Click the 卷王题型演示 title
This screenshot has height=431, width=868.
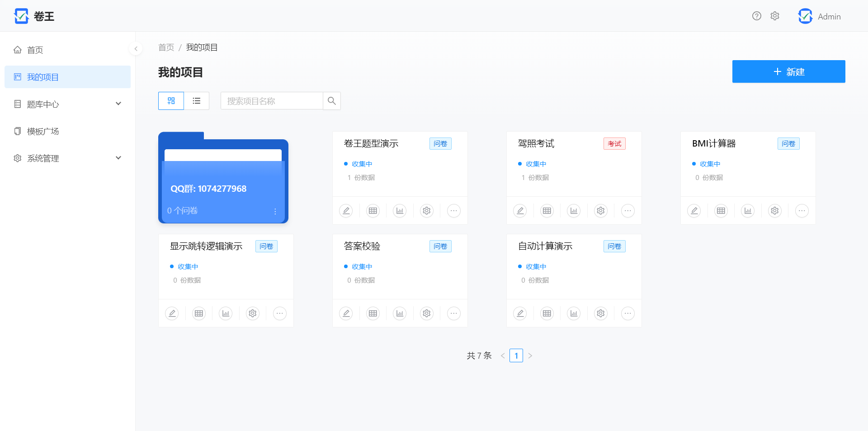tap(371, 143)
